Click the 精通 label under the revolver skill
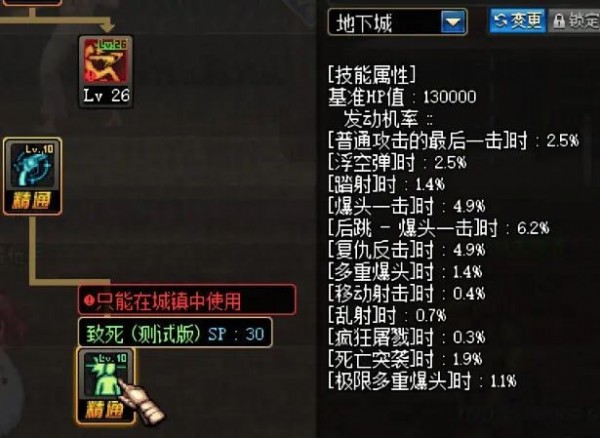 (31, 200)
